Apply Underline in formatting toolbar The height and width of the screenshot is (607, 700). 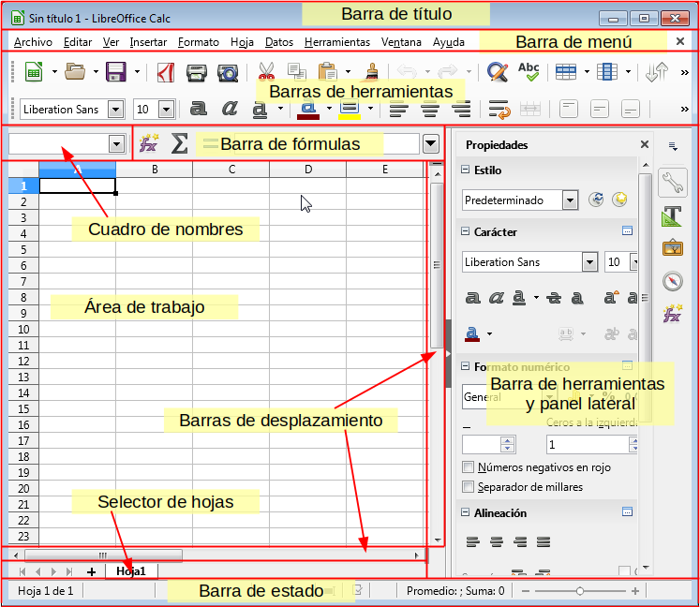click(260, 110)
